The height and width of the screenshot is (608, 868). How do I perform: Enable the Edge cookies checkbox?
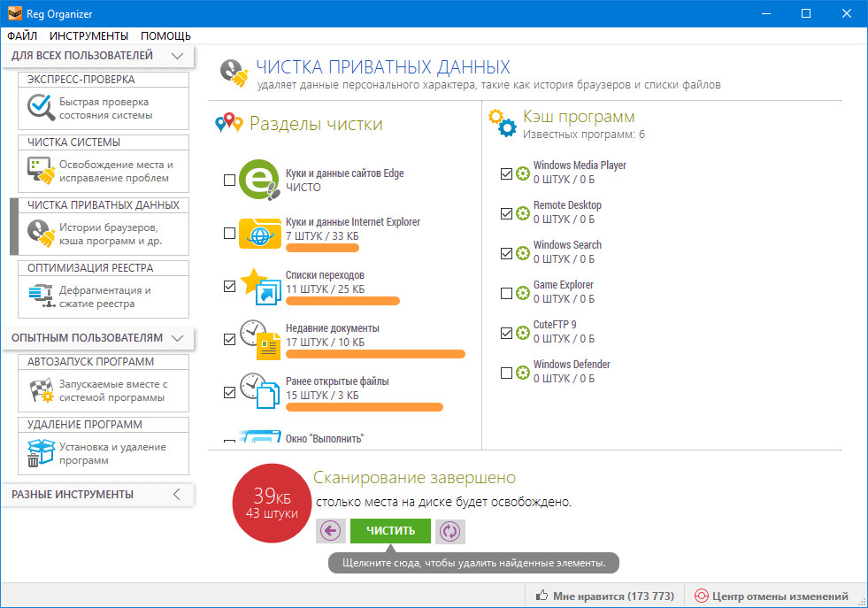tap(230, 181)
